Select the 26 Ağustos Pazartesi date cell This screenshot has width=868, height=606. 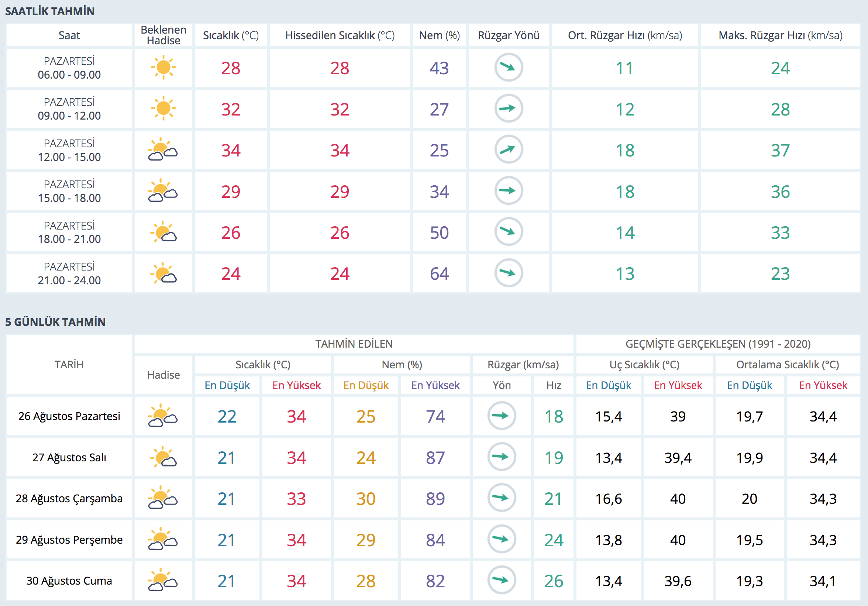click(69, 416)
